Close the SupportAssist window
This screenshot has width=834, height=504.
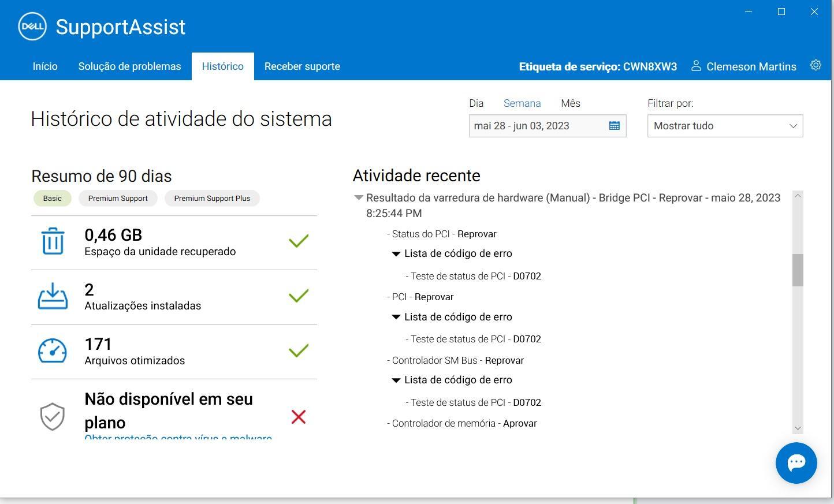[x=814, y=12]
